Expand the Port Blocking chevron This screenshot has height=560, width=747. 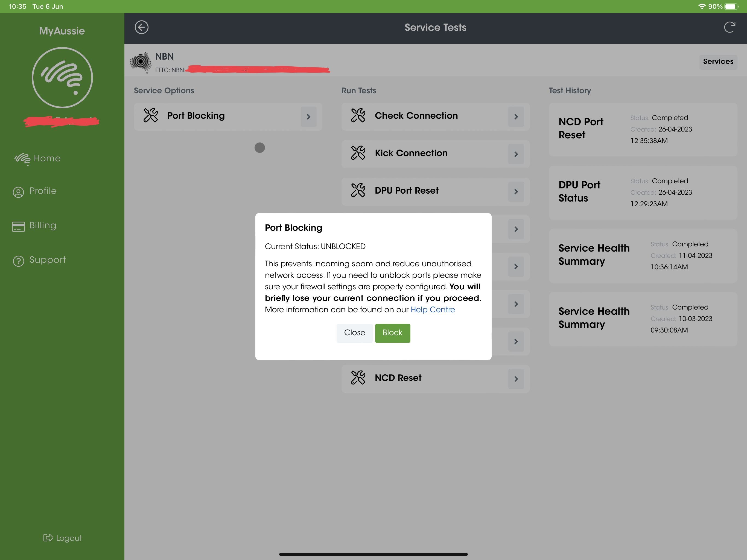tap(309, 116)
